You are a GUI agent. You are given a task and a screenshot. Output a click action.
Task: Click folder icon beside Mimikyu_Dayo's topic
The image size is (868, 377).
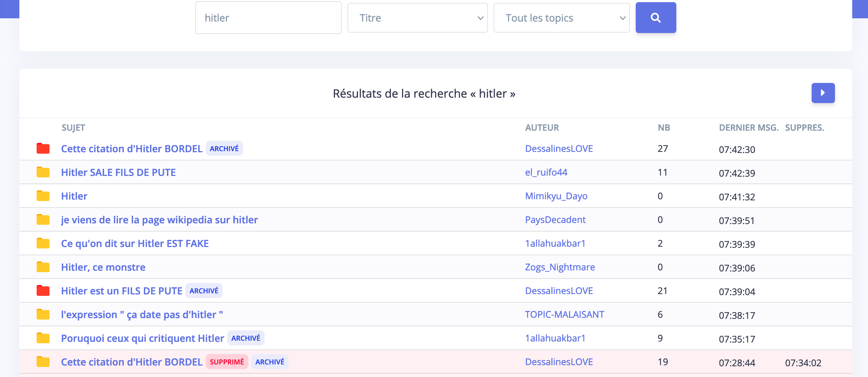pyautogui.click(x=43, y=196)
